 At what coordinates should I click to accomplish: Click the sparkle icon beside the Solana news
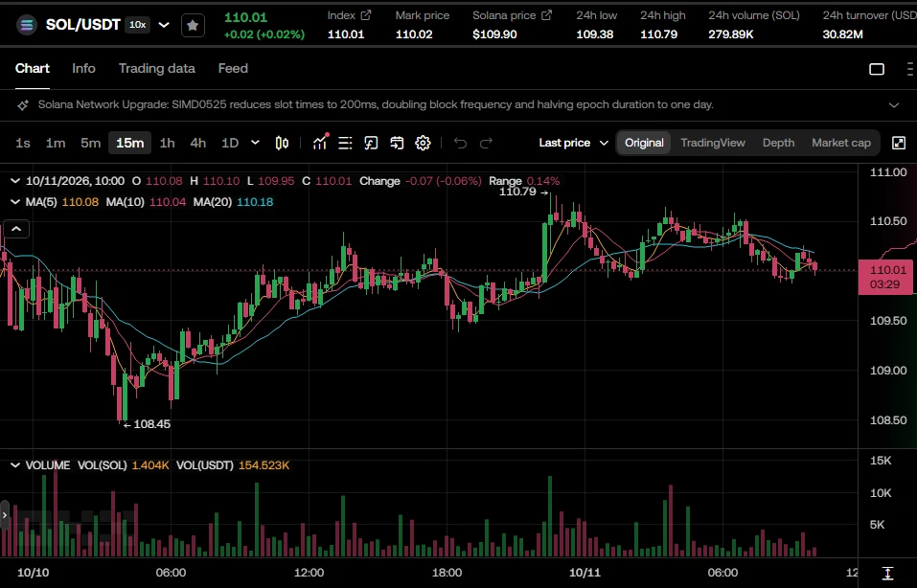click(23, 105)
